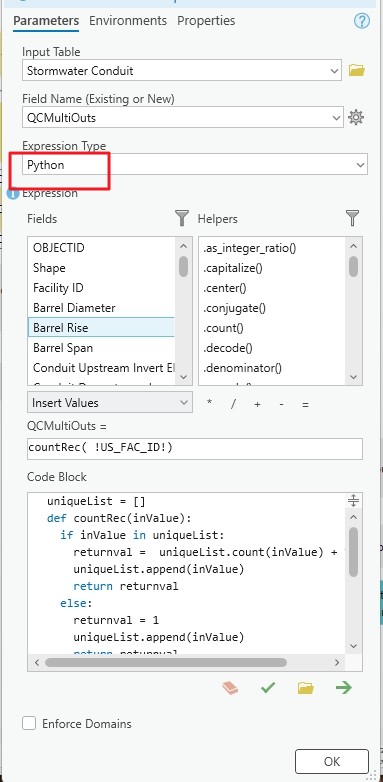Open the Insert Values dropdown
Viewport: 383px width, 782px height.
click(110, 402)
